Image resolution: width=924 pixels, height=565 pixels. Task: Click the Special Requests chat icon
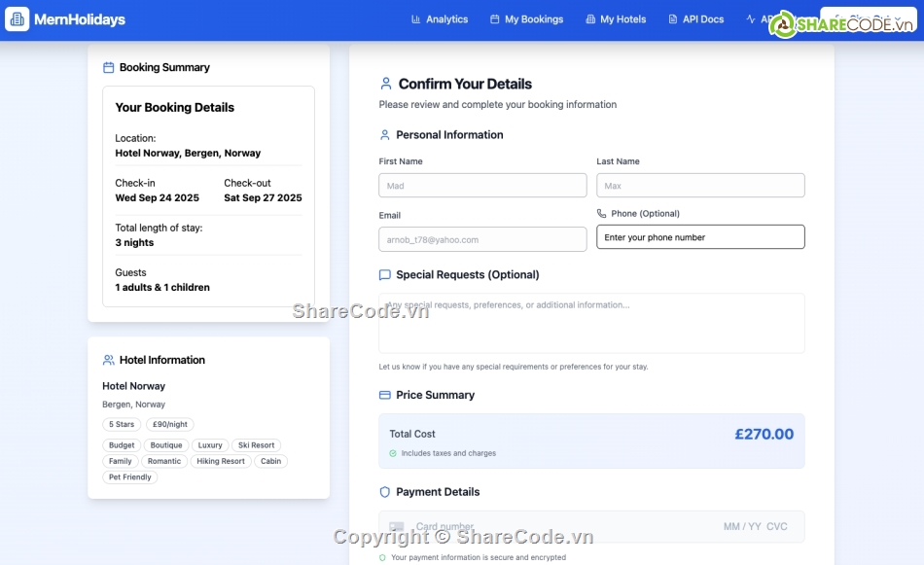click(x=385, y=275)
